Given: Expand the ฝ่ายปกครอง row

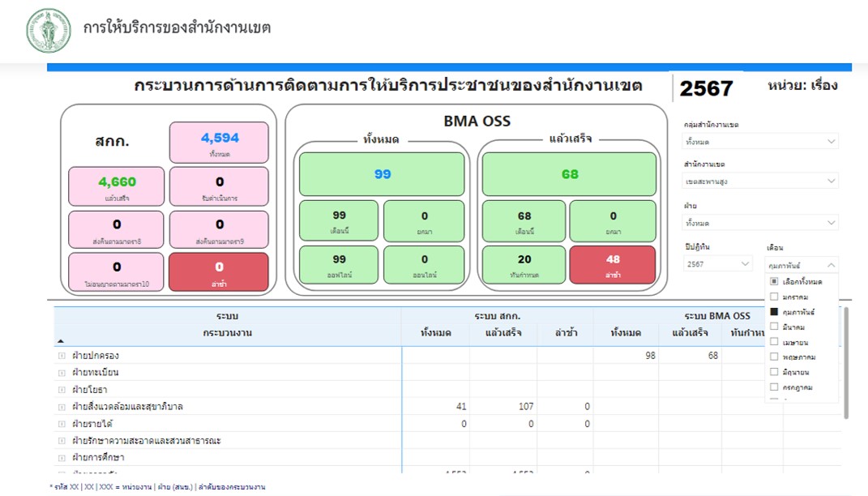Looking at the screenshot, I should tap(62, 356).
